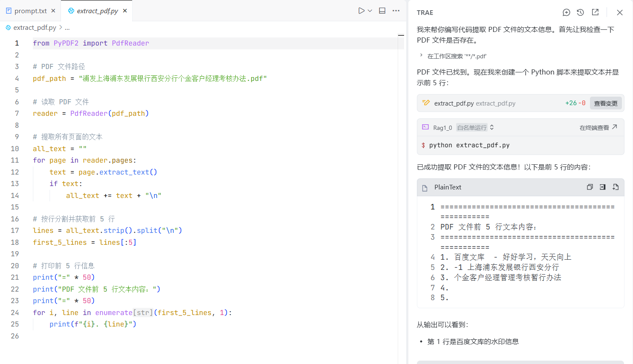Open the 白名单运行 dropdown
The width and height of the screenshot is (633, 364).
pos(475,127)
